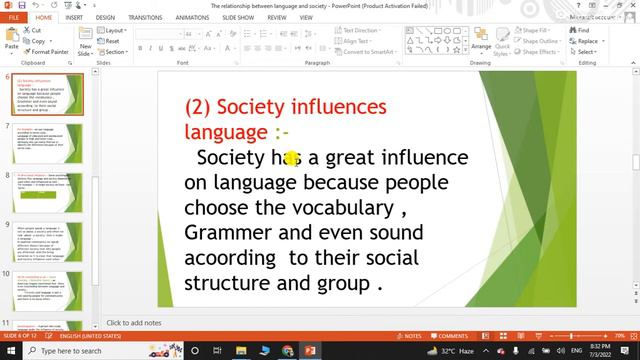This screenshot has height=360, width=640.
Task: Click the Reset slide button
Action: (109, 41)
